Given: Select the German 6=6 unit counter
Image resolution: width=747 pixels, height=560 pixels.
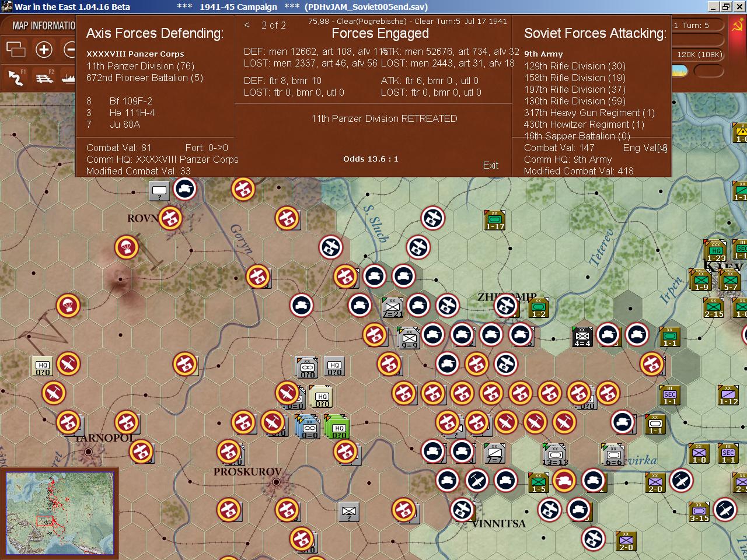Looking at the screenshot, I should 613,455.
